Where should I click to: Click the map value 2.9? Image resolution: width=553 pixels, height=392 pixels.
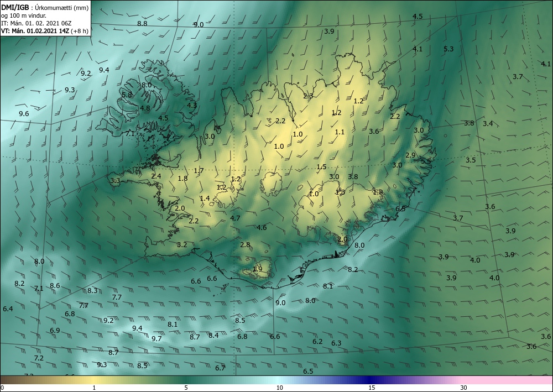410,155
